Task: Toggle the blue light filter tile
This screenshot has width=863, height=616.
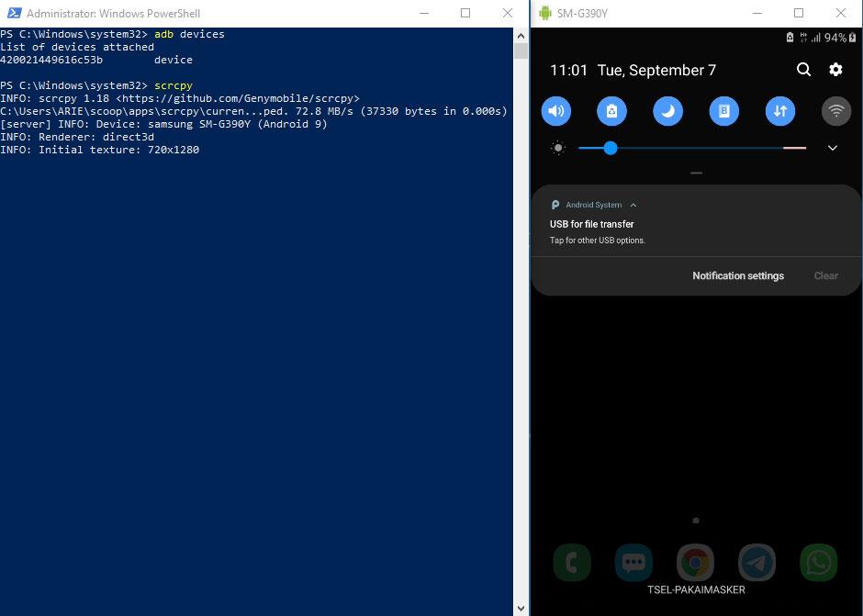Action: pos(724,111)
